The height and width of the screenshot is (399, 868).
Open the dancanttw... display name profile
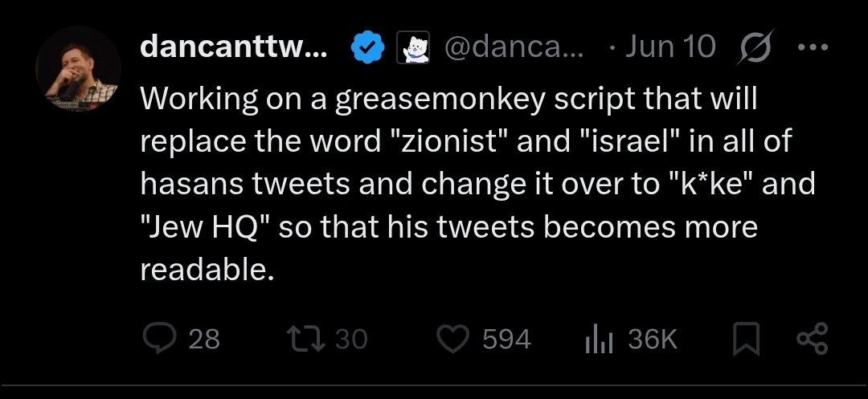(x=234, y=47)
